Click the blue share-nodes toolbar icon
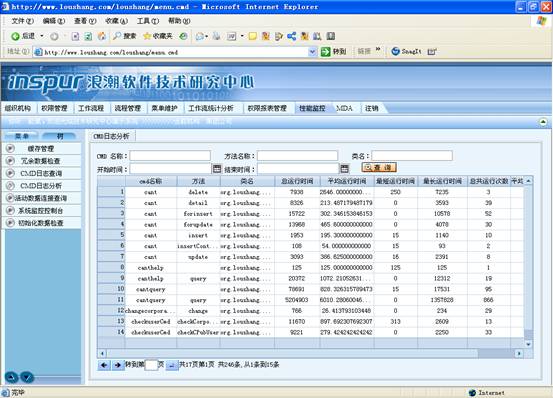Viewport: 553px width, 398px height. click(x=292, y=36)
